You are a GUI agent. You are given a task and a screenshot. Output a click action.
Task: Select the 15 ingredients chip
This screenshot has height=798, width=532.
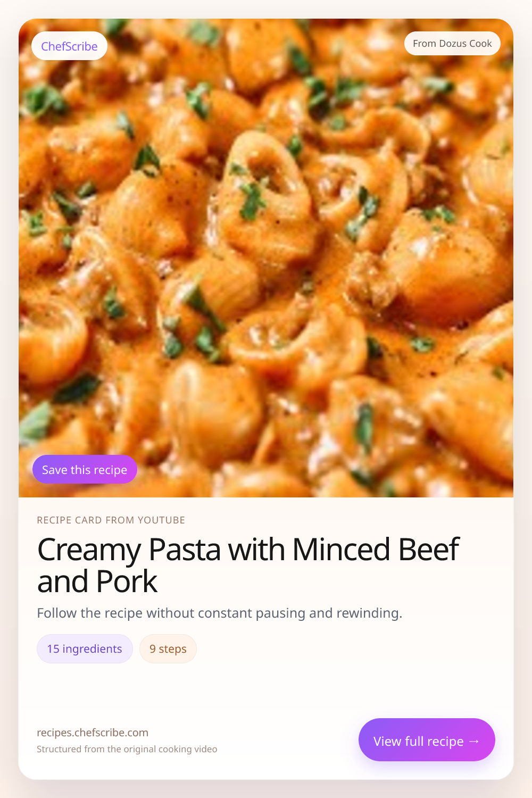click(x=85, y=649)
